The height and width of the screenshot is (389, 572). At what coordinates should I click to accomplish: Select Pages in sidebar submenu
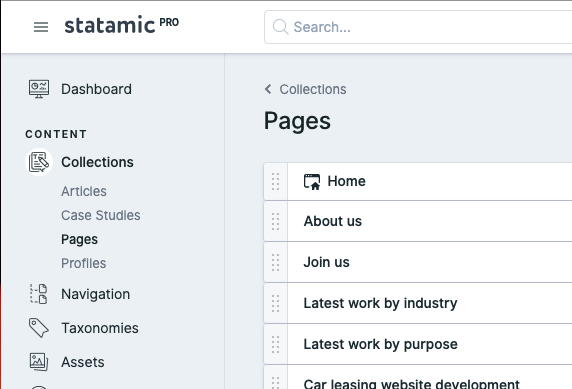[80, 239]
